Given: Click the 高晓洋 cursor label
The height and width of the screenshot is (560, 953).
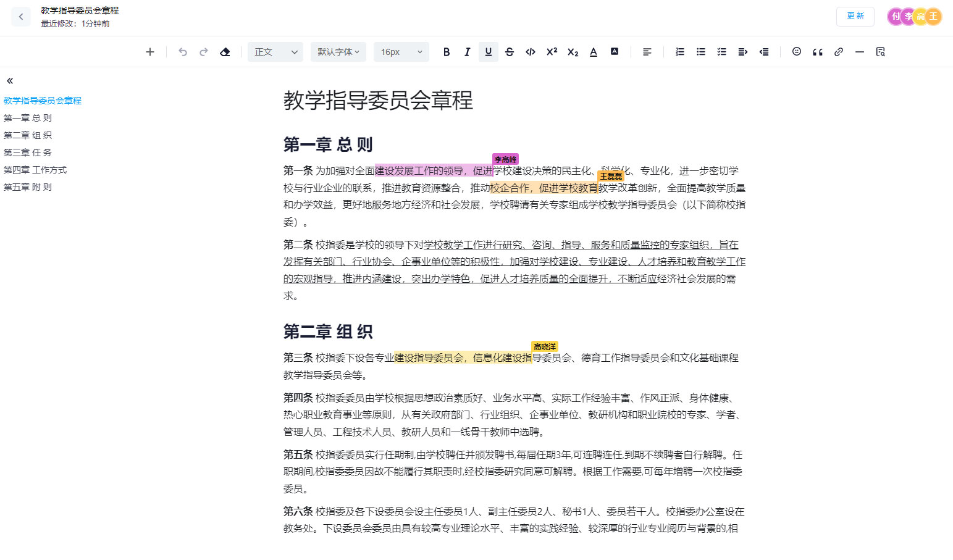Looking at the screenshot, I should (545, 346).
